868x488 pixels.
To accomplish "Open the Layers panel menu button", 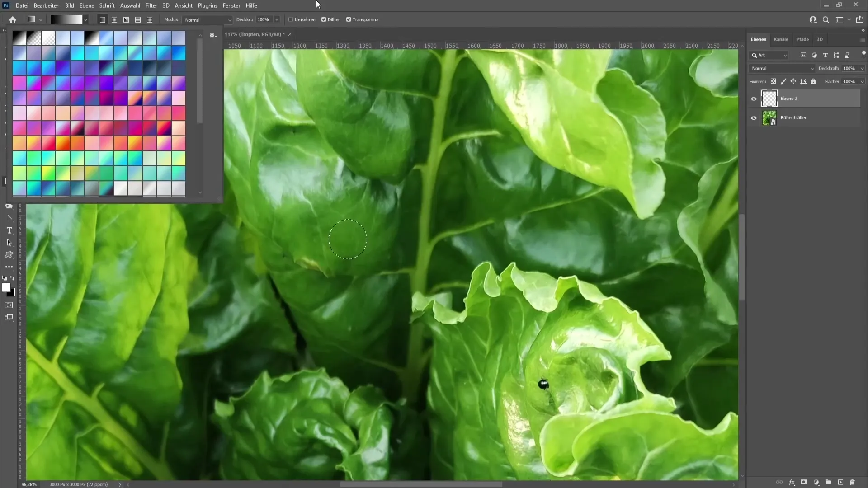I will 863,39.
